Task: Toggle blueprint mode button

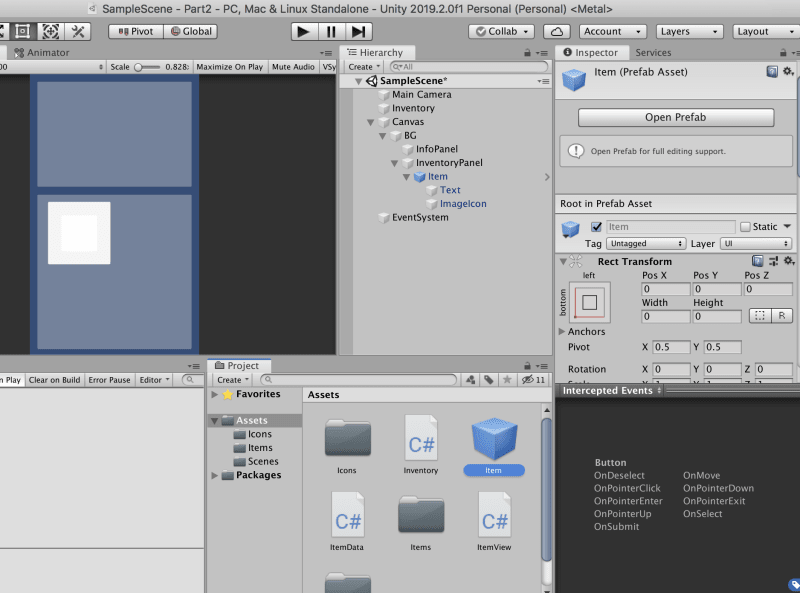Action: [x=760, y=316]
